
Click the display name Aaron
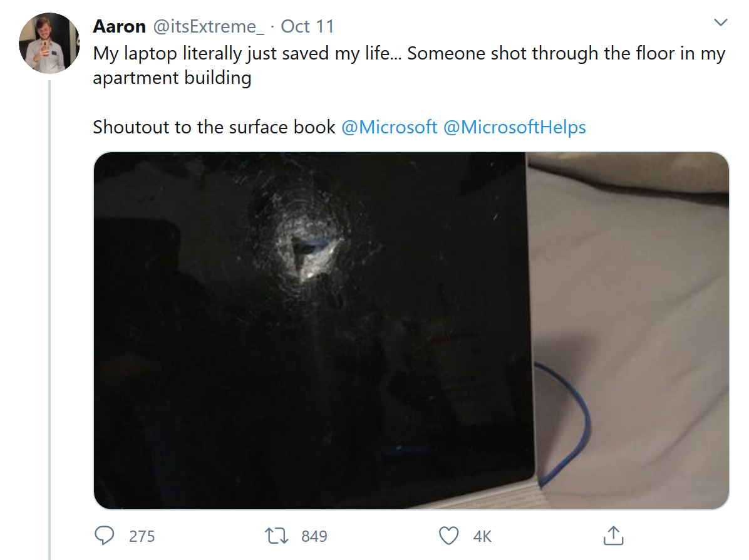click(x=119, y=26)
